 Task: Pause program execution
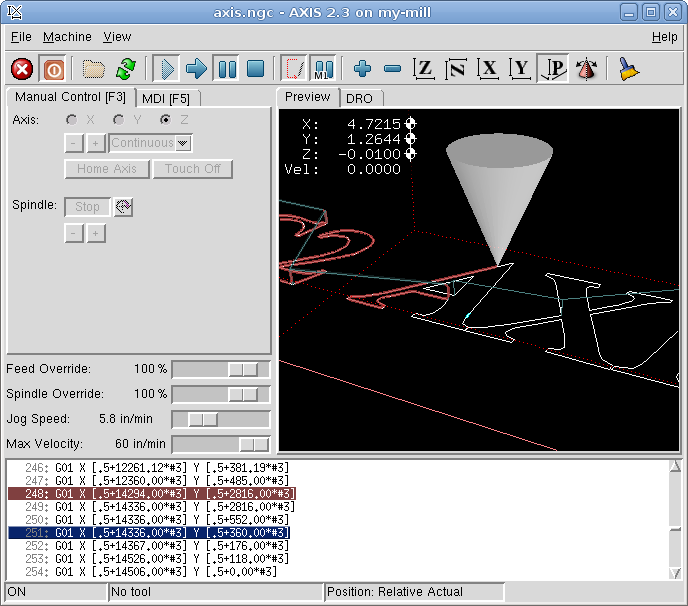click(x=226, y=69)
